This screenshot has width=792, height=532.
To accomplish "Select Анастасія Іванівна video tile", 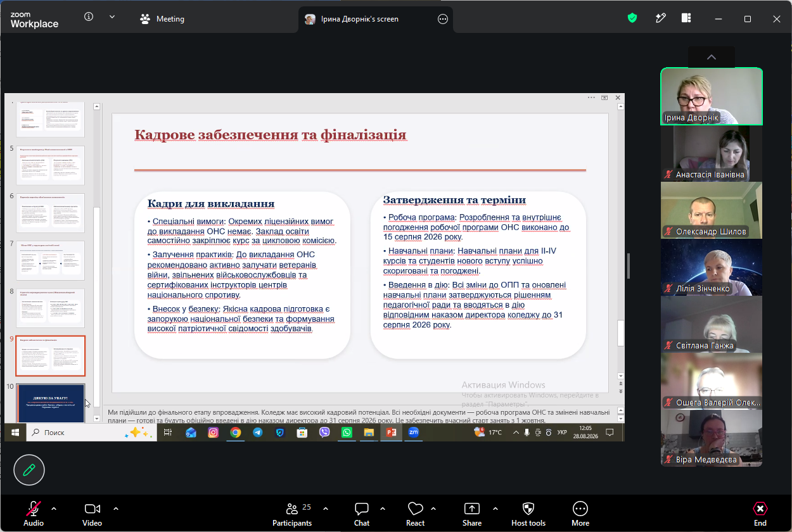I will tap(712, 153).
